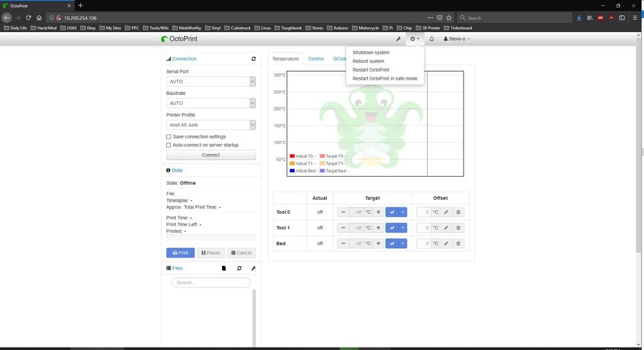Image resolution: width=644 pixels, height=350 pixels.
Task: Edit Tool 1 offset pencil icon
Action: point(446,227)
